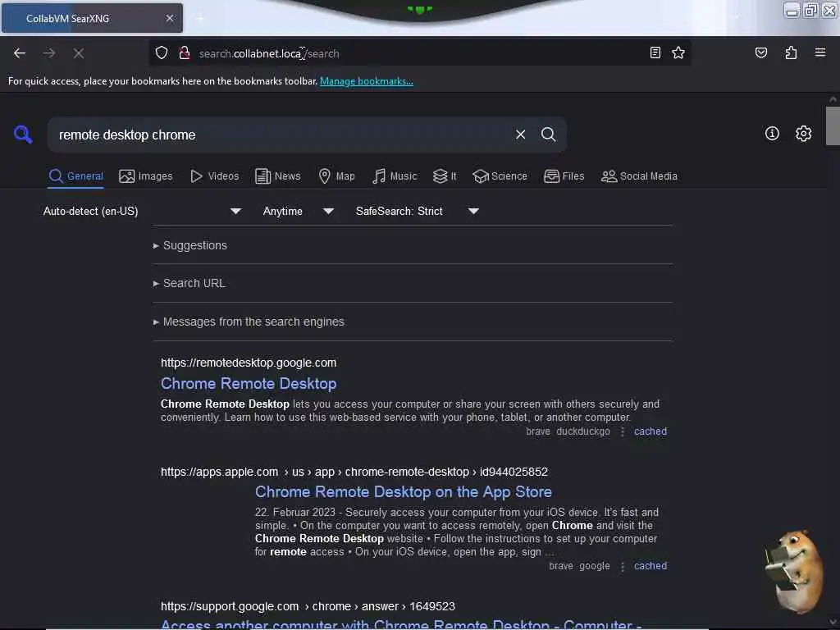The width and height of the screenshot is (840, 630).
Task: Open the extensions puzzle icon
Action: click(x=791, y=52)
